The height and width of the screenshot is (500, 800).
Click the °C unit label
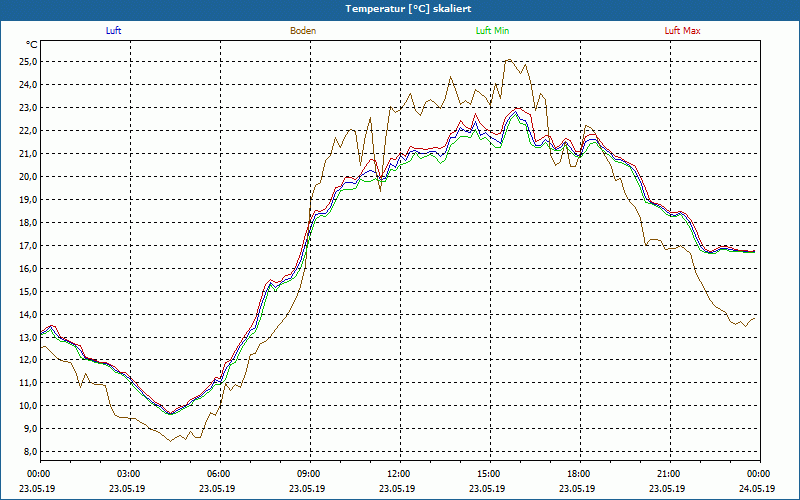coord(32,45)
